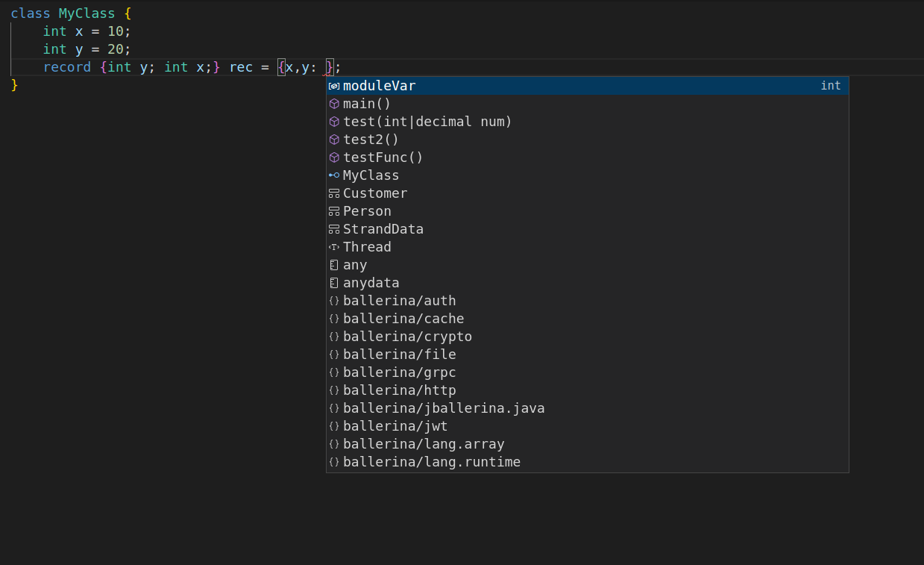Choose ballerina/lang.array suggestion

pyautogui.click(x=588, y=444)
